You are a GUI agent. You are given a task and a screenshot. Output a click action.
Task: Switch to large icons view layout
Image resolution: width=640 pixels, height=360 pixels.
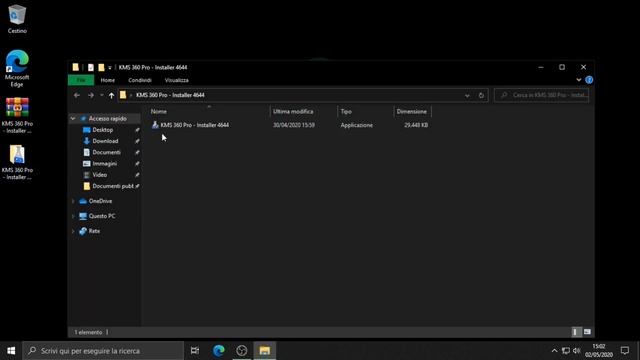pos(587,332)
